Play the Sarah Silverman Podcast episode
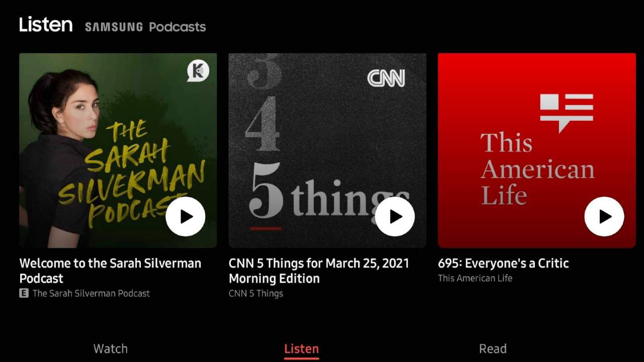The width and height of the screenshot is (644, 362). click(186, 216)
